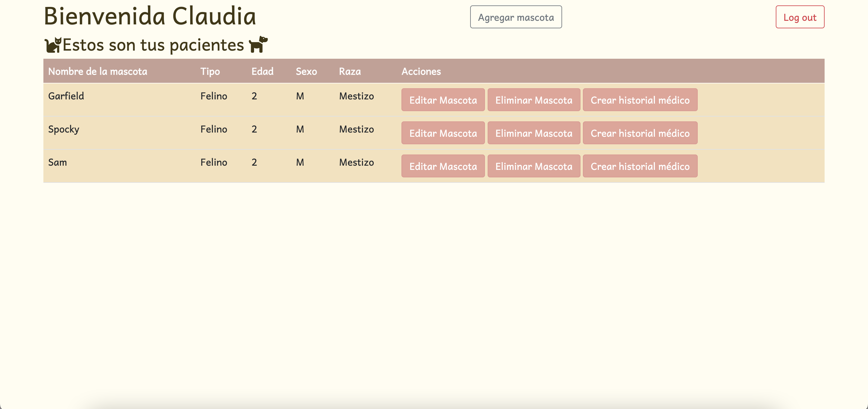Click the Bienvenida Claudia heading
This screenshot has width=868, height=409.
pos(149,15)
